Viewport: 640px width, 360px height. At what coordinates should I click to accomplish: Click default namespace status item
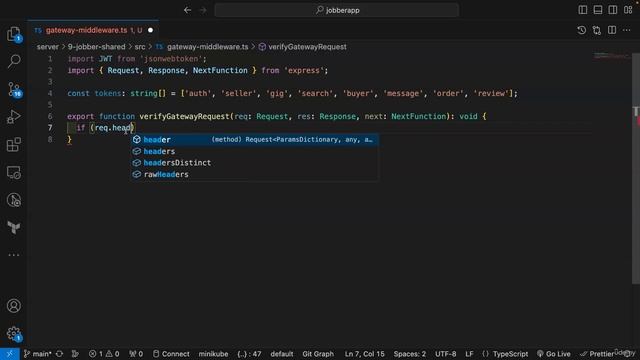pyautogui.click(x=282, y=354)
